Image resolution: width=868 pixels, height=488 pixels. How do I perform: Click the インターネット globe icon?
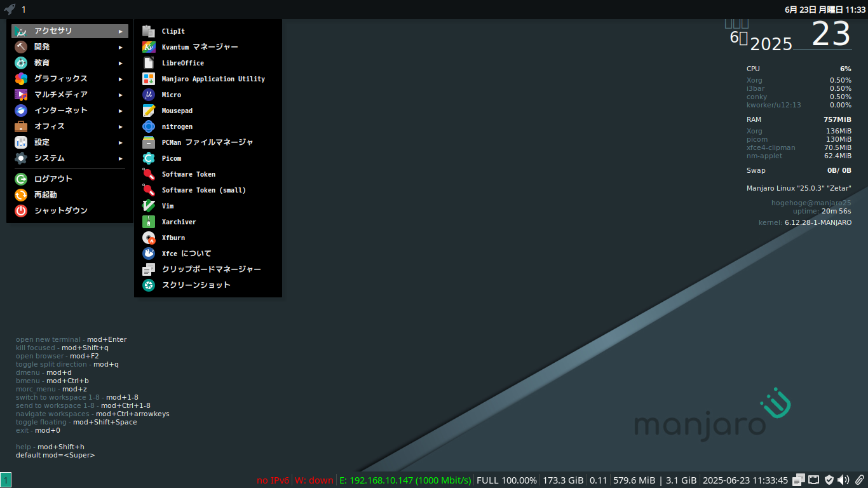coord(21,111)
